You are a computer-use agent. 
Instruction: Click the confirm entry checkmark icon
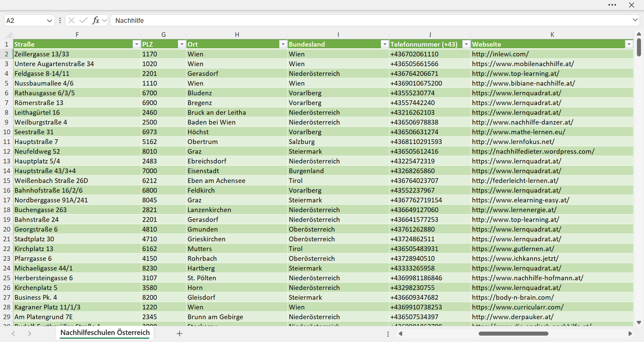tap(83, 20)
